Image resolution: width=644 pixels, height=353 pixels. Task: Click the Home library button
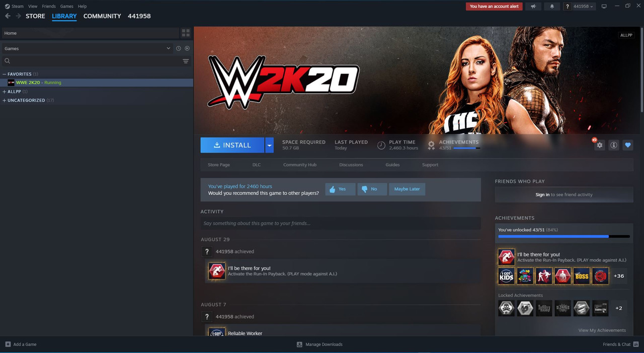90,33
